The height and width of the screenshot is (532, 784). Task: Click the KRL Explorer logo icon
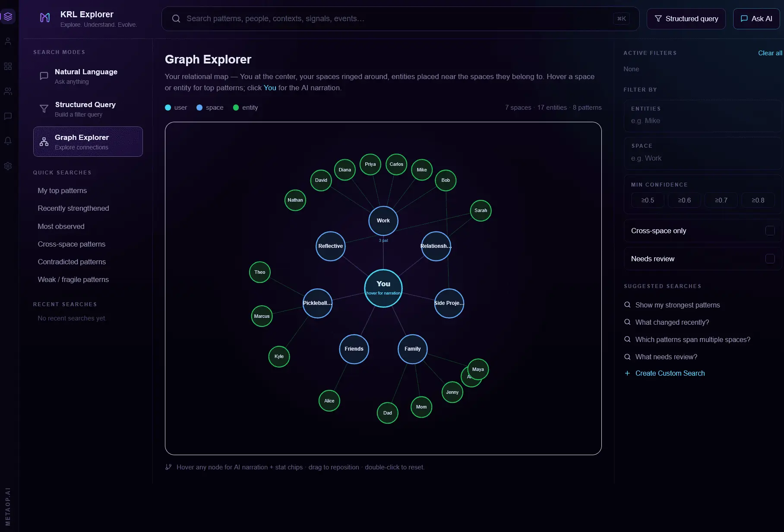(x=45, y=18)
